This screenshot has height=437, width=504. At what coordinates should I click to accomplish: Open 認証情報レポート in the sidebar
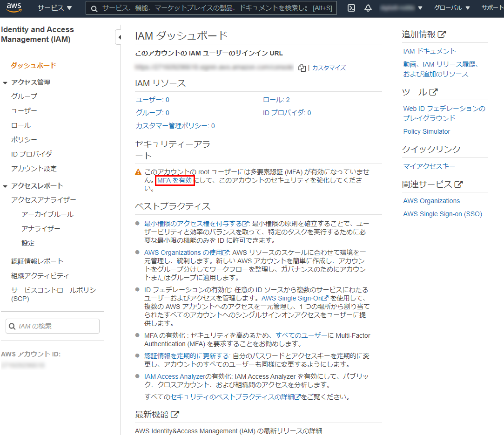[x=37, y=261]
